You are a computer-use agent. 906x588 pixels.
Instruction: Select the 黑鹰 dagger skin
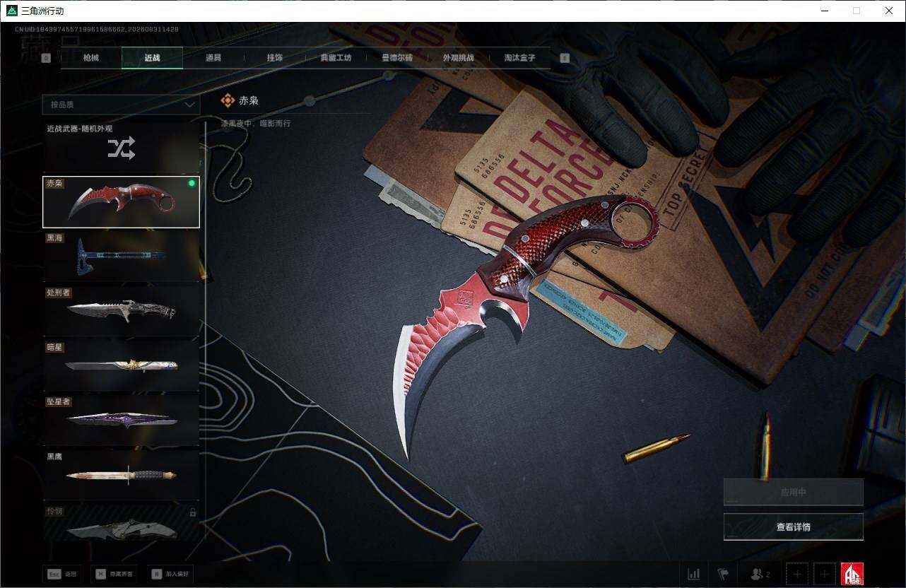(x=121, y=475)
